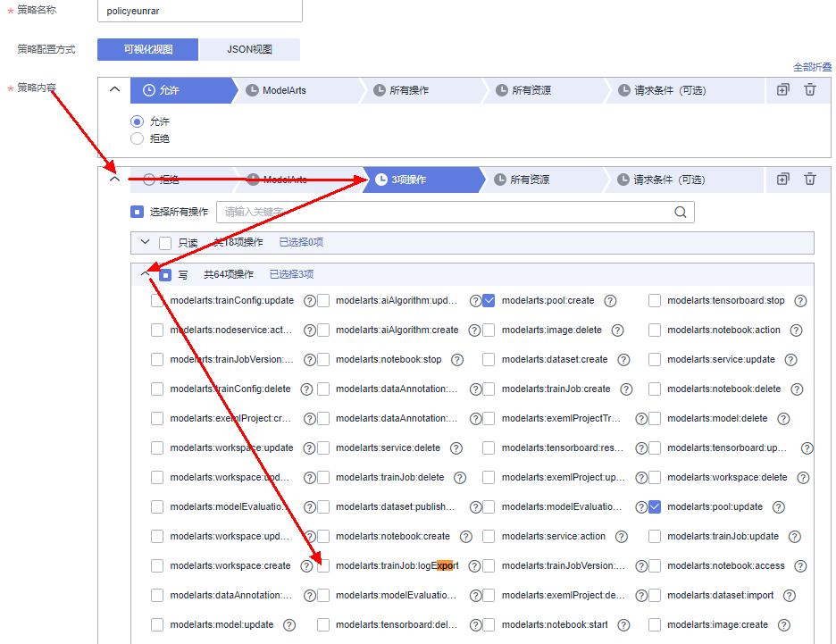Screen dimensions: 836x644
Task: Open help for modelarts:model:update
Action: [289, 625]
